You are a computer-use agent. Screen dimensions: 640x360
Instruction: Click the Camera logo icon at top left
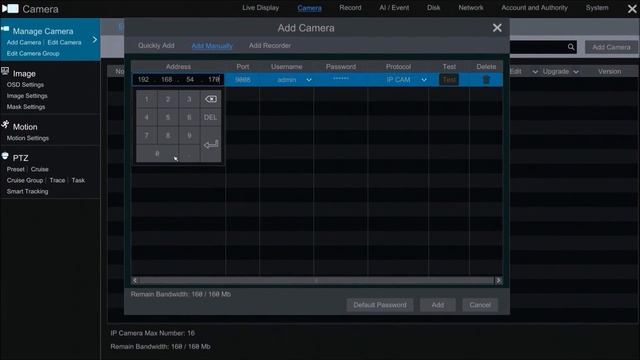[10, 9]
